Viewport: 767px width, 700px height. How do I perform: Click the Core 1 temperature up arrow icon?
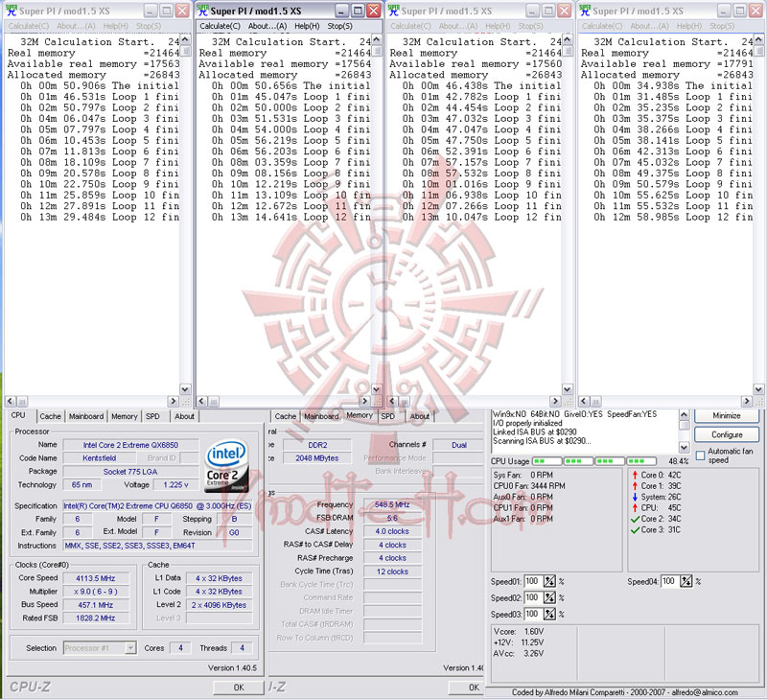635,486
